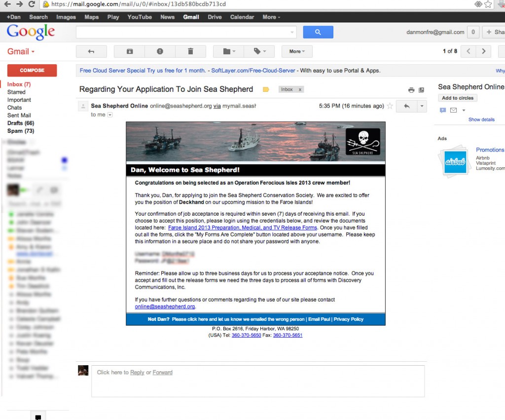Remove the Inbox label with x
The image size is (505, 420).
tap(300, 89)
